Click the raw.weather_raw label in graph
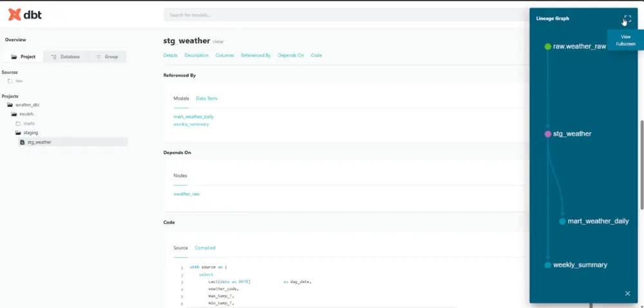The height and width of the screenshot is (308, 644). [x=580, y=46]
